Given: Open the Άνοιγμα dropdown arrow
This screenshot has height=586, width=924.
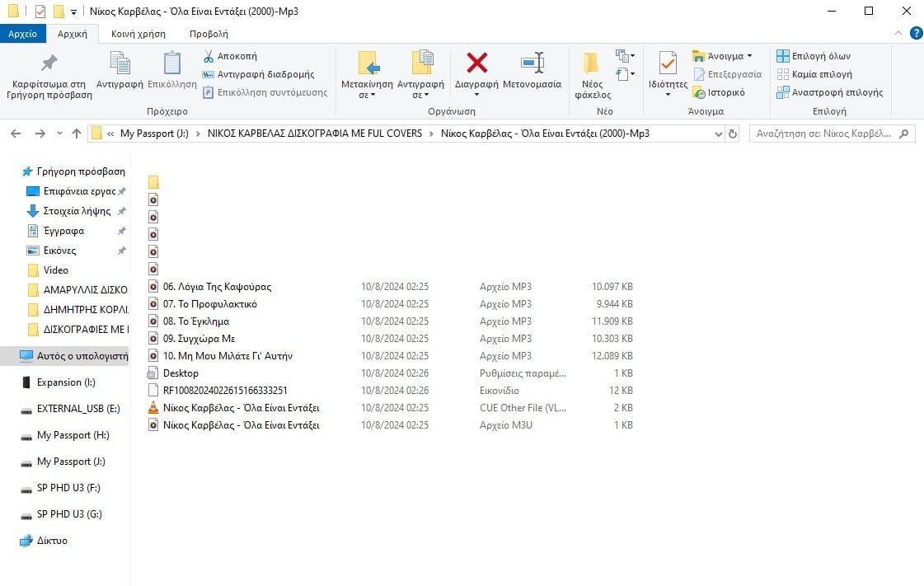Looking at the screenshot, I should click(749, 56).
